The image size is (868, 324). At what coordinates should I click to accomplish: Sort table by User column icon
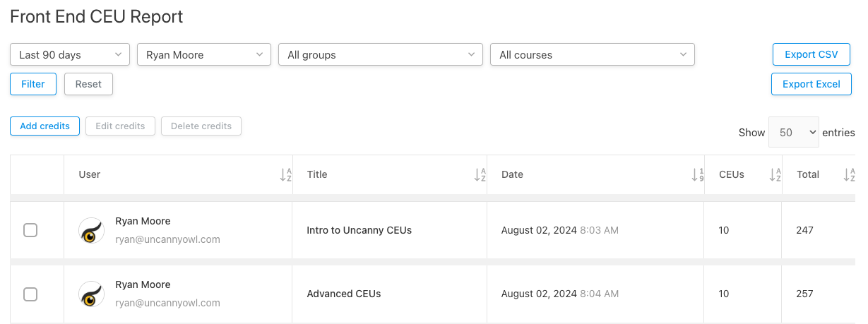pos(285,175)
